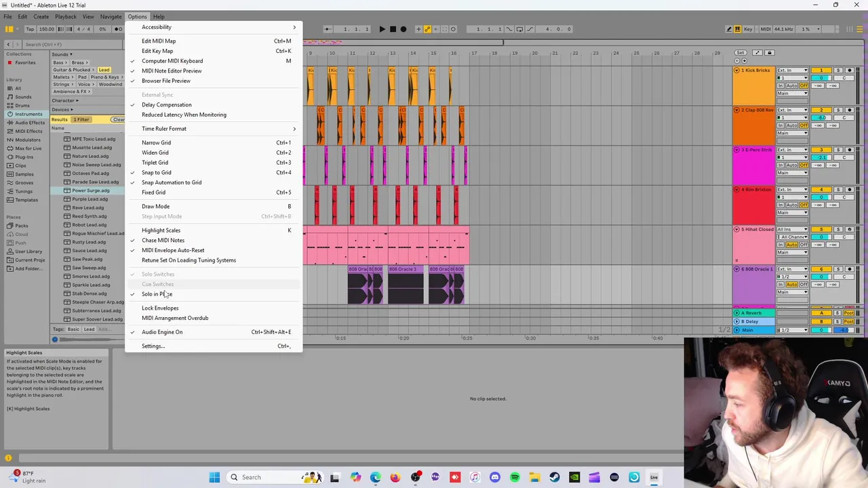Enable Draw Mode pencil icon
The height and width of the screenshot is (488, 868).
coord(728,29)
